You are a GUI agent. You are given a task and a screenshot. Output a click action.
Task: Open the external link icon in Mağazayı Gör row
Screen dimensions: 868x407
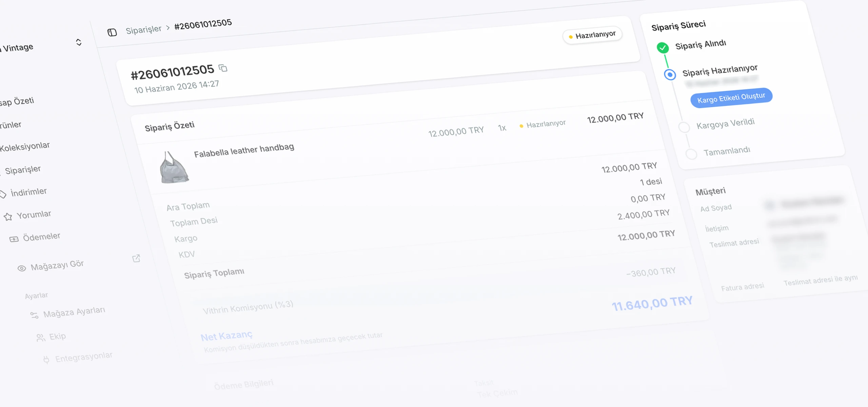click(136, 258)
